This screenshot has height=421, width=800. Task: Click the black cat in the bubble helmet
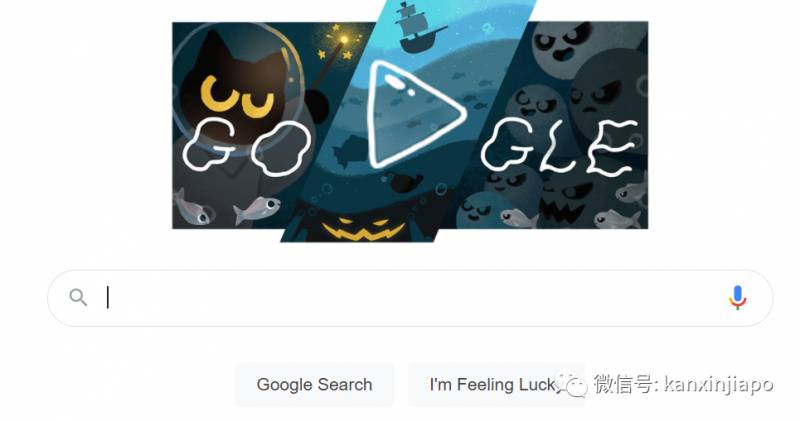(x=237, y=87)
